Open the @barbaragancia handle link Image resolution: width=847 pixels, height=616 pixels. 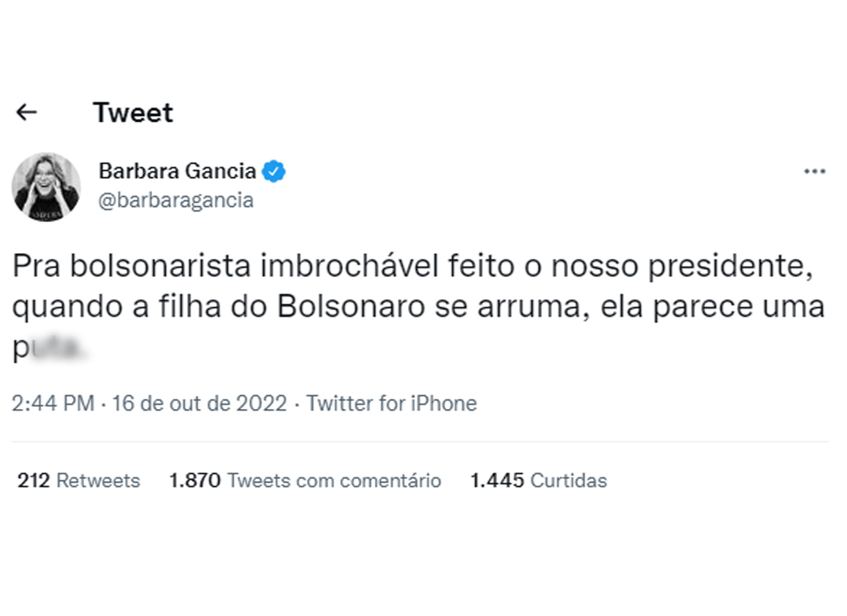(x=176, y=201)
